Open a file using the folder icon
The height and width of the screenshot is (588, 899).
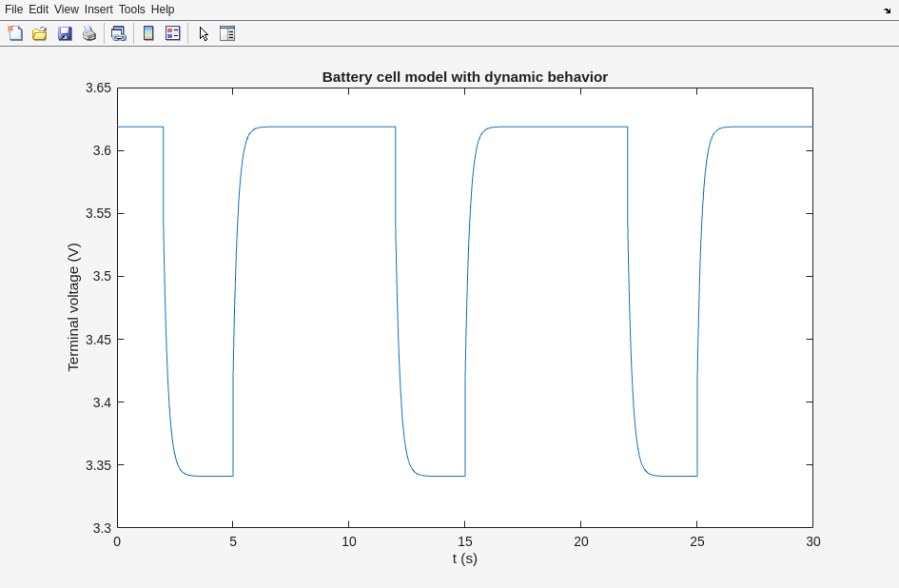tap(40, 33)
